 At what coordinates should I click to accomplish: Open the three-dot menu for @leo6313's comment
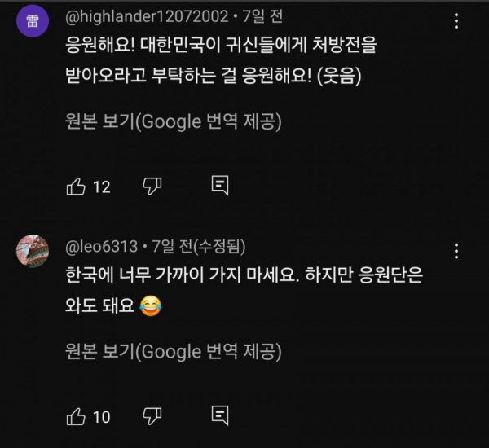click(x=456, y=251)
